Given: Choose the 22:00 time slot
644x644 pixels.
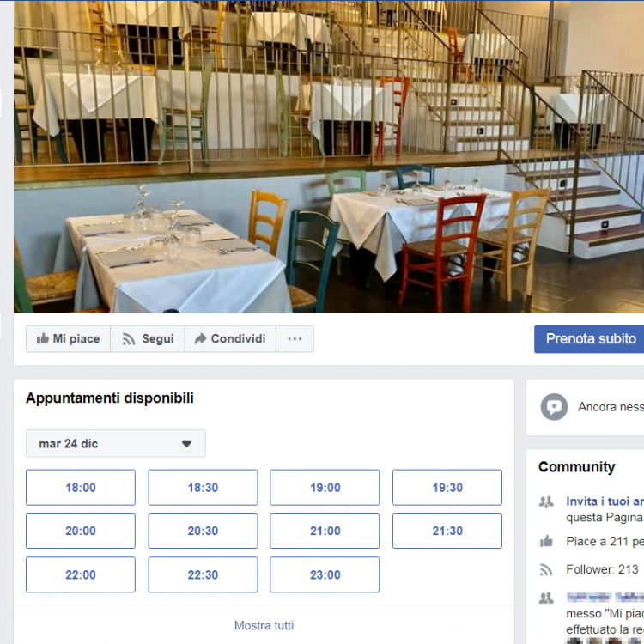Looking at the screenshot, I should pos(81,574).
